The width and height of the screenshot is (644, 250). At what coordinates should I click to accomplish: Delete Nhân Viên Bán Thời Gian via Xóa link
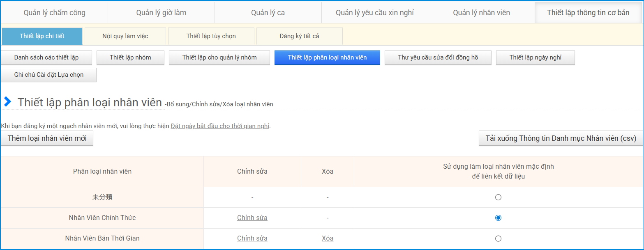[327, 239]
